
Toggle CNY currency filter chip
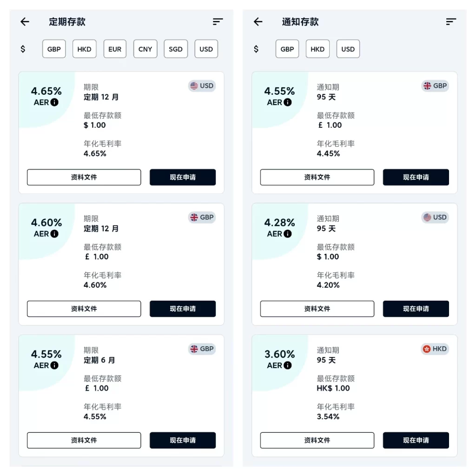click(x=145, y=49)
